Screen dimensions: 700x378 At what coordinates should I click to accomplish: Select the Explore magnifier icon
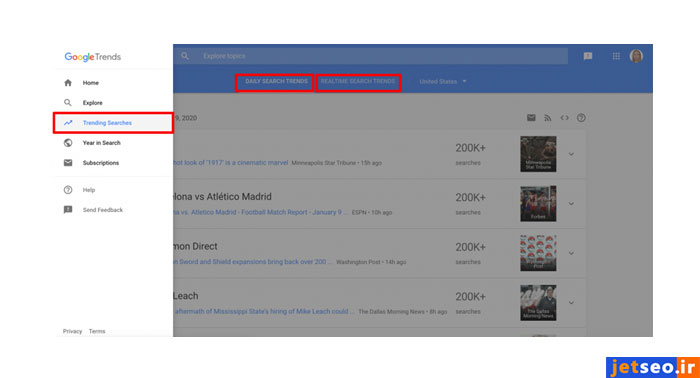68,103
